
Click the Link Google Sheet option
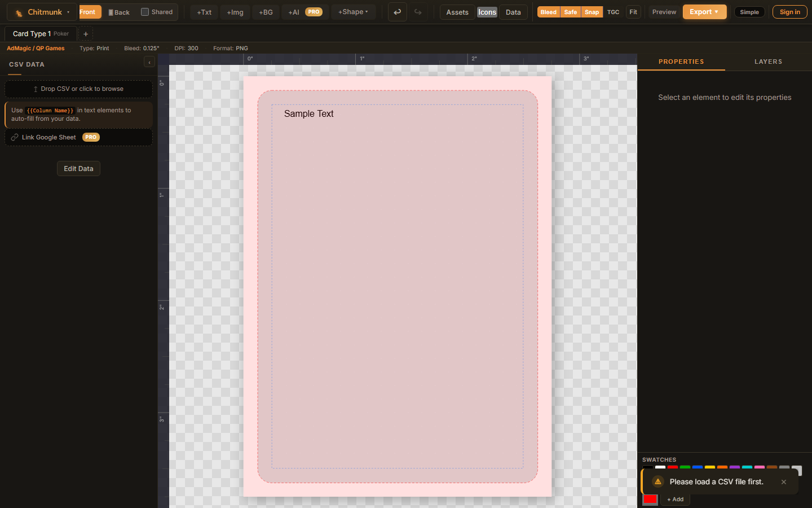click(78, 137)
